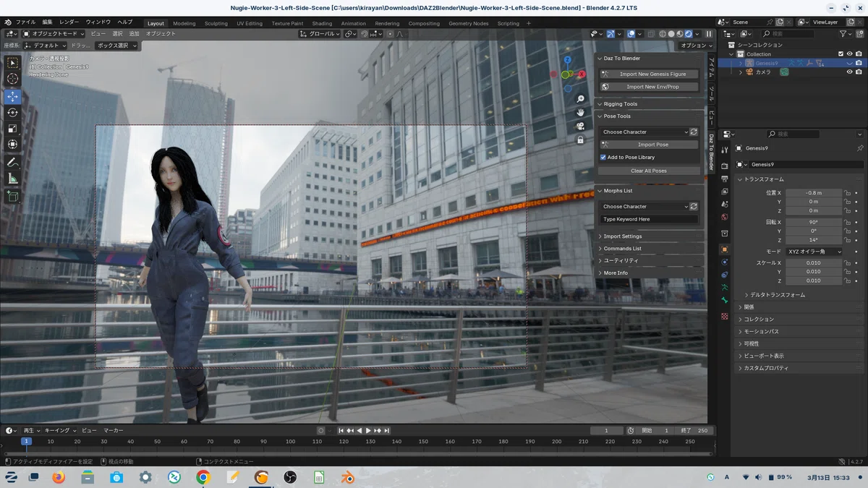Collapse the Daz To Blender panel
The height and width of the screenshot is (488, 868).
(600, 59)
